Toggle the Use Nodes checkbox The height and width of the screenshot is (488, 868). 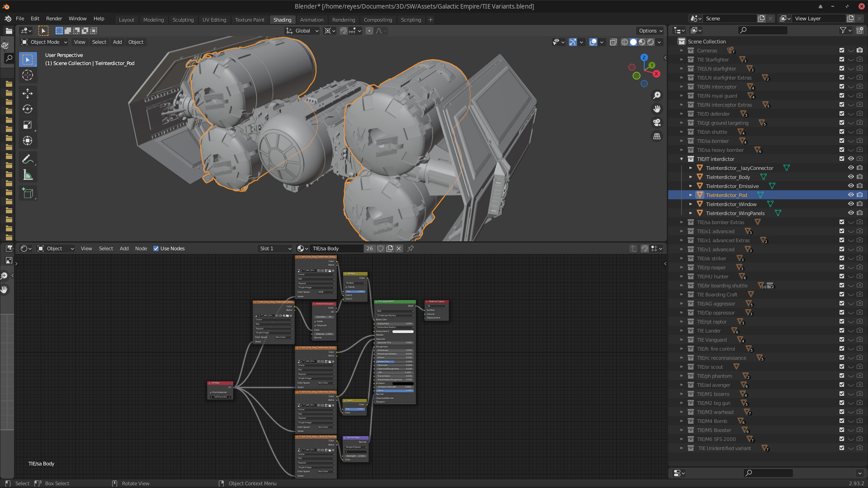[x=156, y=249]
